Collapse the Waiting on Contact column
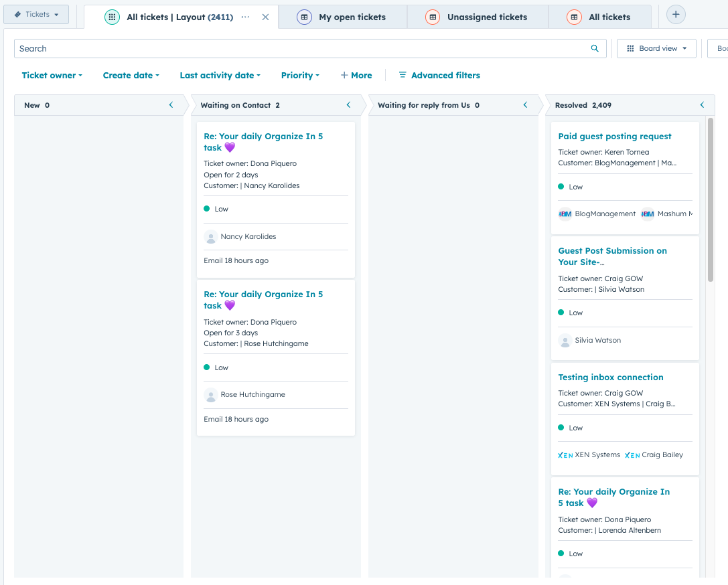This screenshot has height=585, width=728. (x=348, y=105)
